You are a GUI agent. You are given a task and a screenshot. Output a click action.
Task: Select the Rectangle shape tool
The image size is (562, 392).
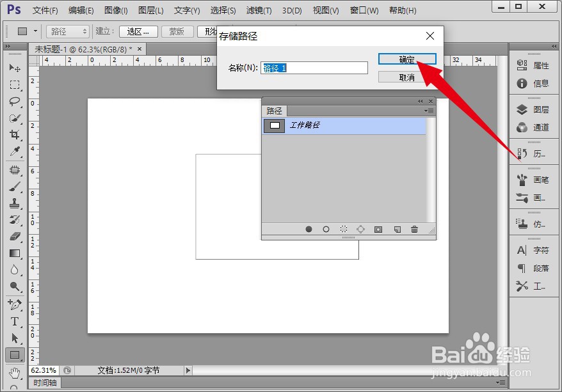tap(15, 355)
